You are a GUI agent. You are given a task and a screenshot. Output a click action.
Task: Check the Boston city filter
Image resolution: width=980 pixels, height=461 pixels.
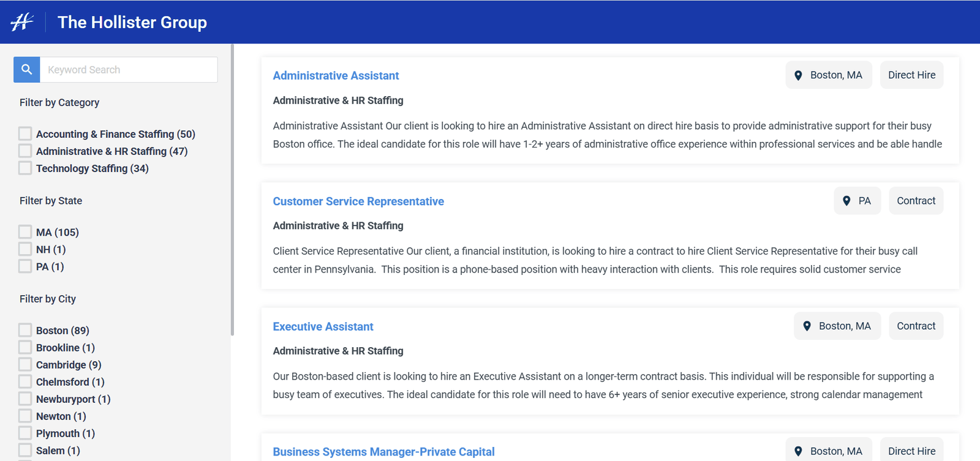point(25,330)
